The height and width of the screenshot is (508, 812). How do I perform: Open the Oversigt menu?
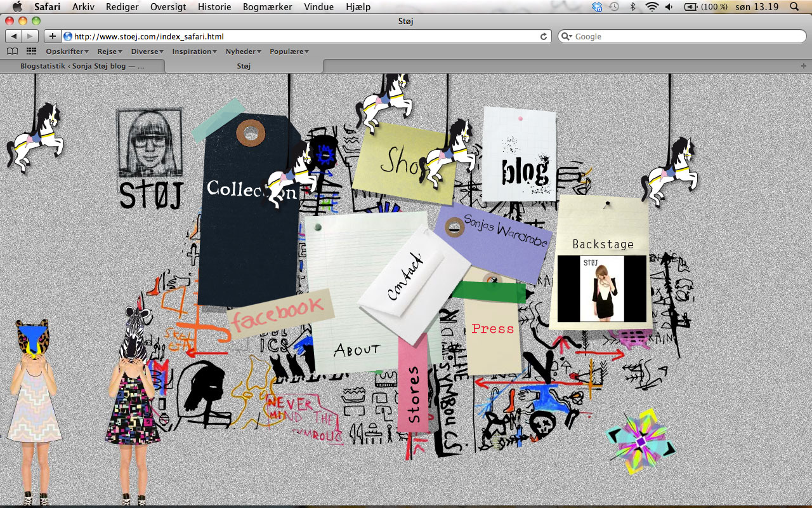168,7
